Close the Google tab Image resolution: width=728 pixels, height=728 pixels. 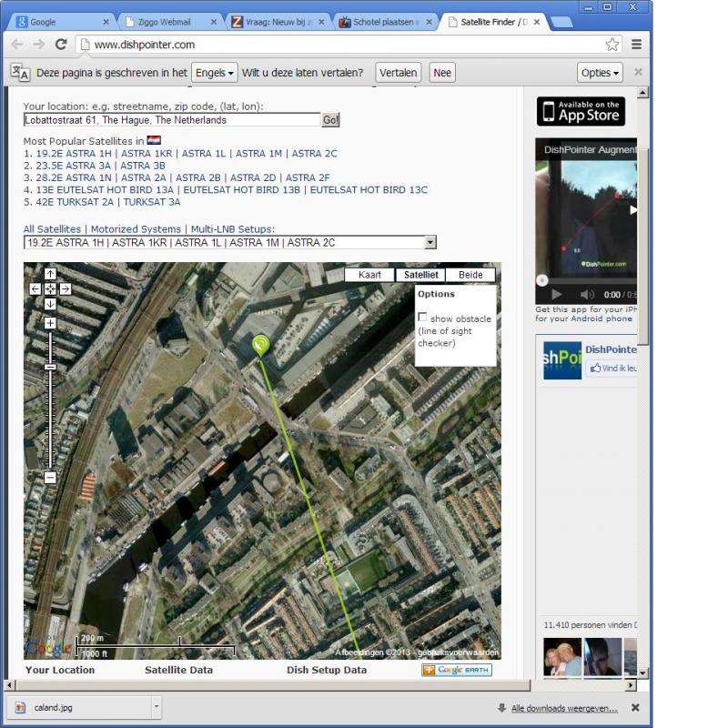pos(106,22)
